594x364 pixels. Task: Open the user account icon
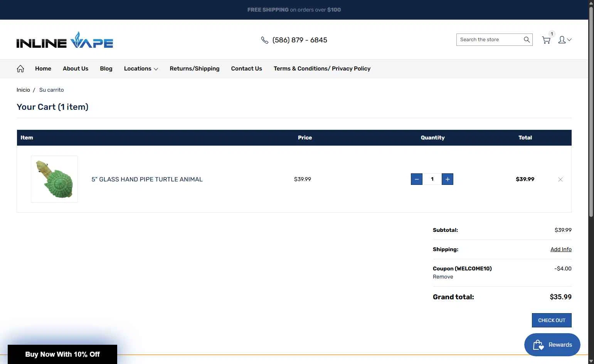click(x=562, y=40)
